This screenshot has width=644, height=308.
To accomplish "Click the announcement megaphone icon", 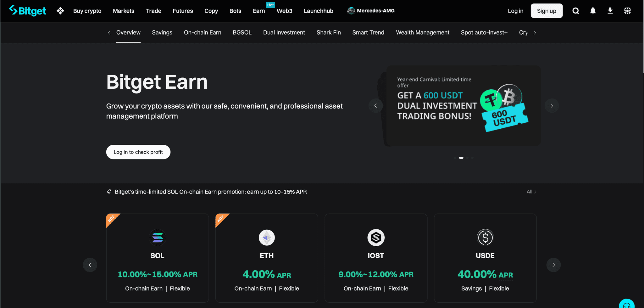I will (x=109, y=192).
